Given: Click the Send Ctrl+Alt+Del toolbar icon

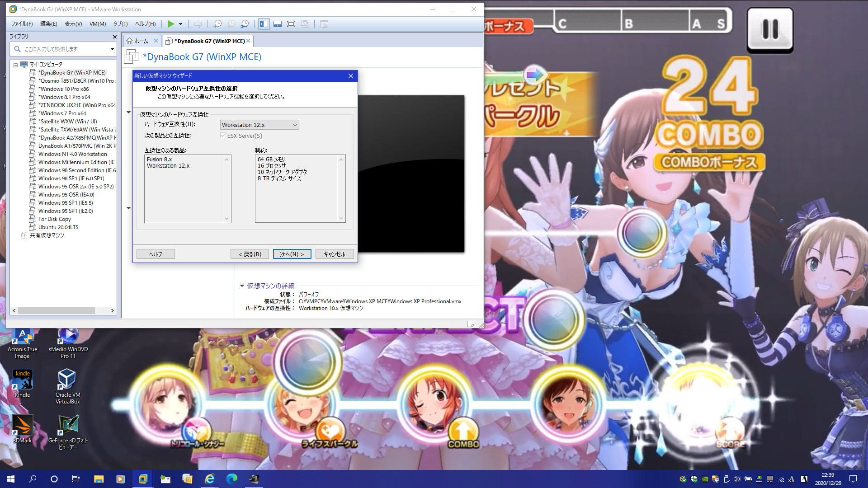Looking at the screenshot, I should [x=198, y=24].
